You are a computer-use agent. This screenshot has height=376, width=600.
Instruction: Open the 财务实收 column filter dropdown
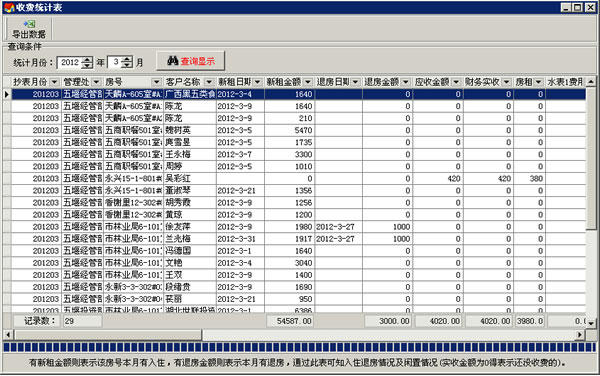click(x=507, y=82)
